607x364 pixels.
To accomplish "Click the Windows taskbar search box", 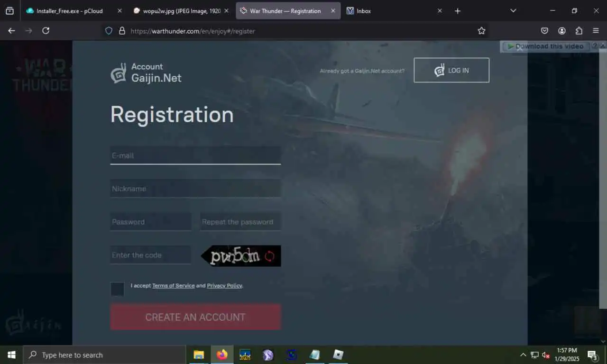I will 104,355.
